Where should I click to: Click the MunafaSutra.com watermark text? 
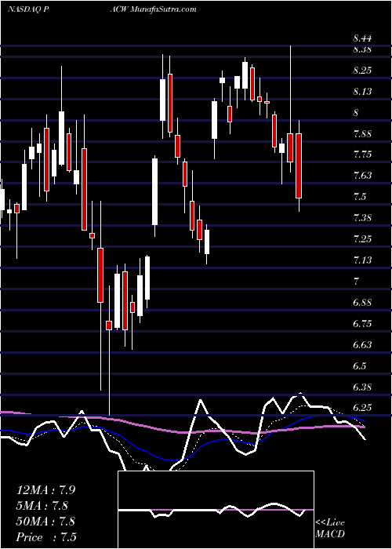coord(163,9)
